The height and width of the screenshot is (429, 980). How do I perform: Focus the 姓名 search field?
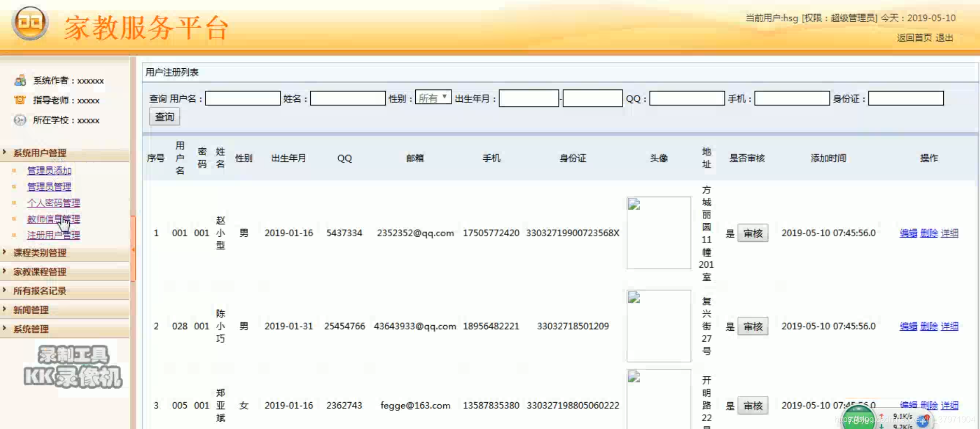348,98
